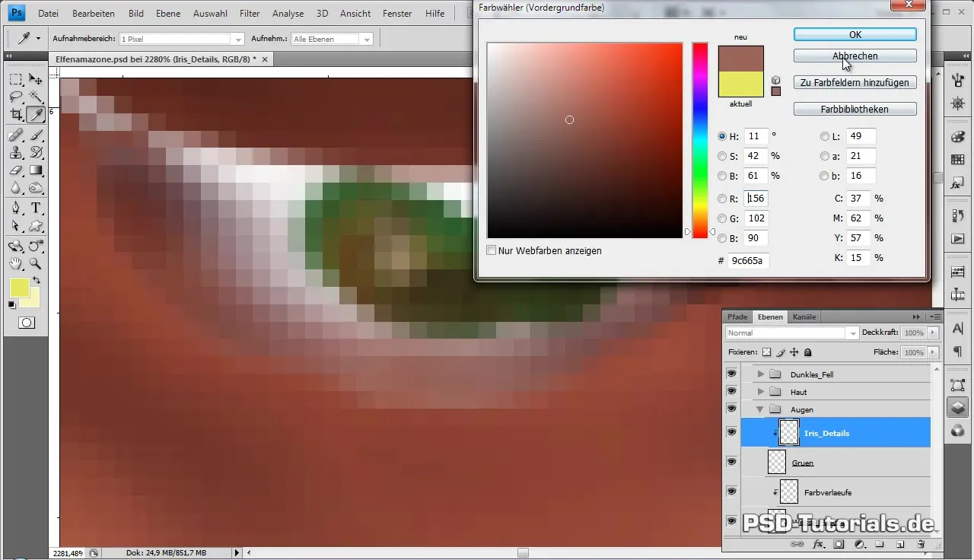Click the layer style fx icon
This screenshot has width=974, height=560.
pos(819,544)
